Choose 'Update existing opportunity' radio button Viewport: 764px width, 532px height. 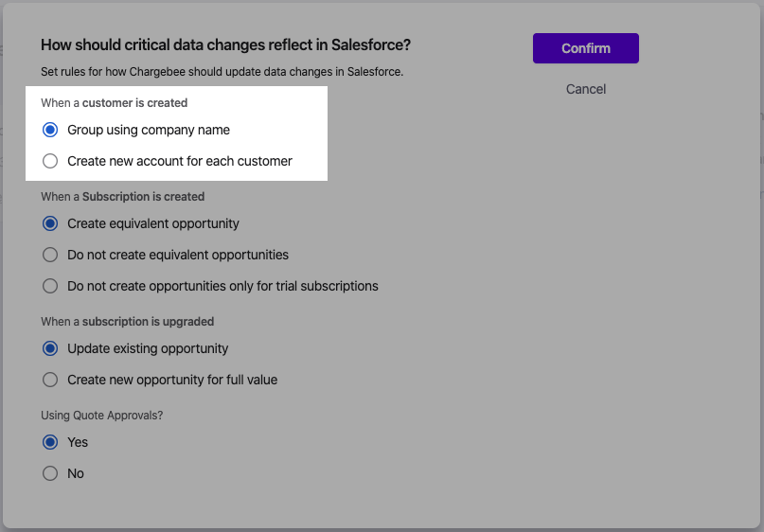[x=50, y=348]
